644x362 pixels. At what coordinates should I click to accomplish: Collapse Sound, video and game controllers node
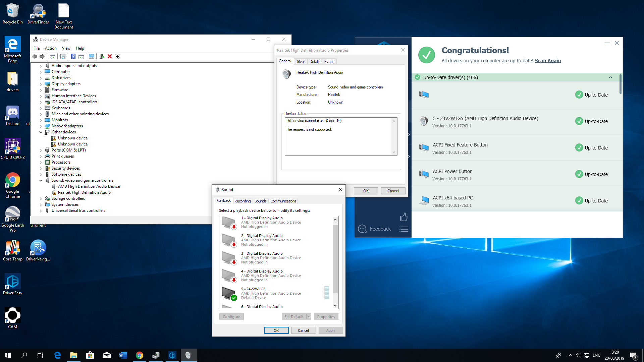point(41,181)
